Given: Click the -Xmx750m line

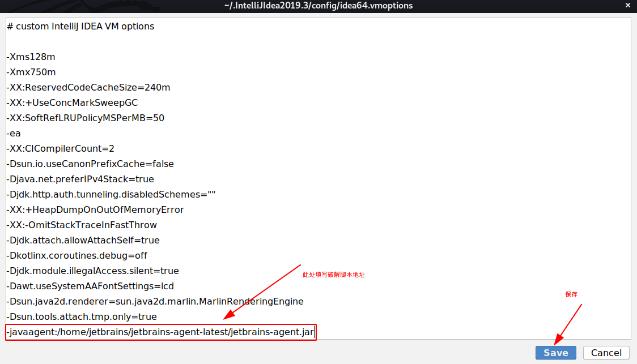Looking at the screenshot, I should coord(31,72).
